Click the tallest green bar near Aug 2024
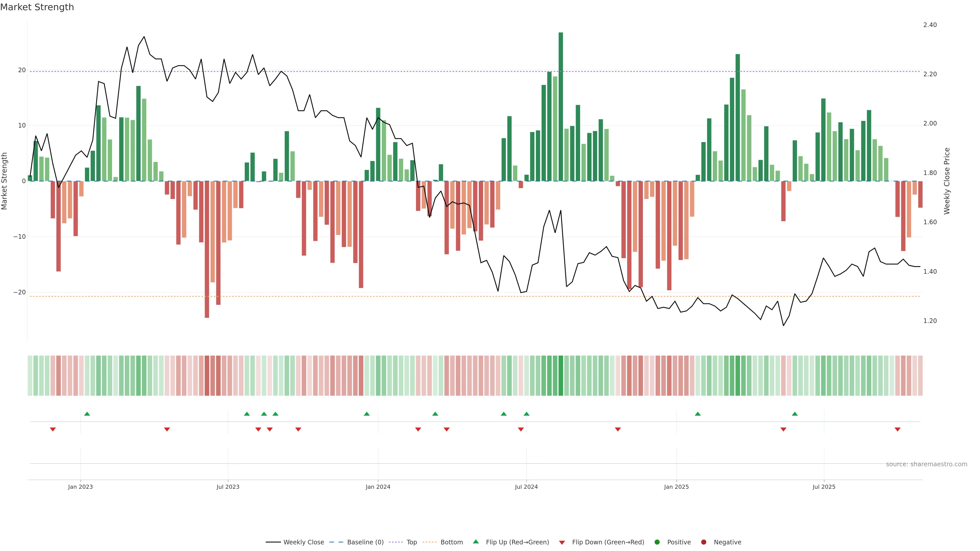This screenshot has height=551, width=980. pos(561,106)
